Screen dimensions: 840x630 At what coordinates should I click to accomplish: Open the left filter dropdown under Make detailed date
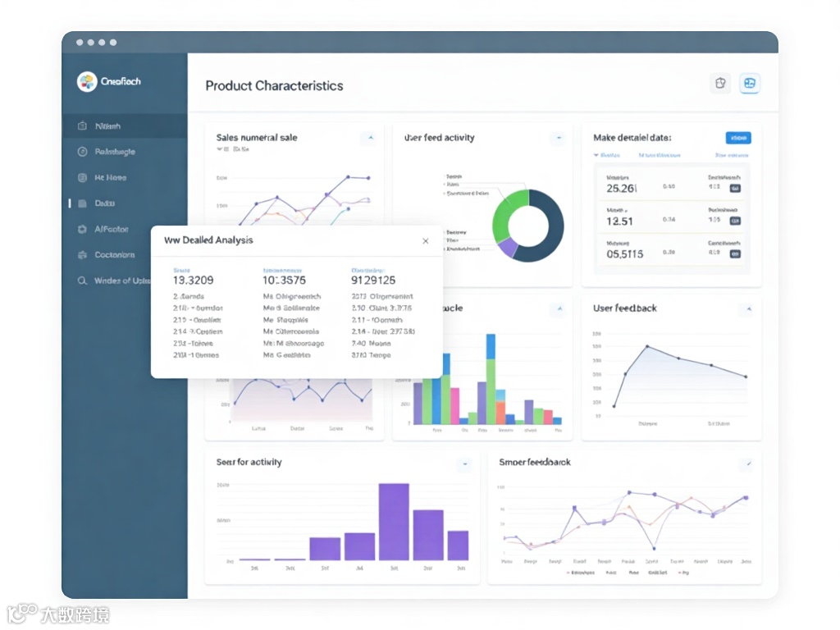coord(606,155)
